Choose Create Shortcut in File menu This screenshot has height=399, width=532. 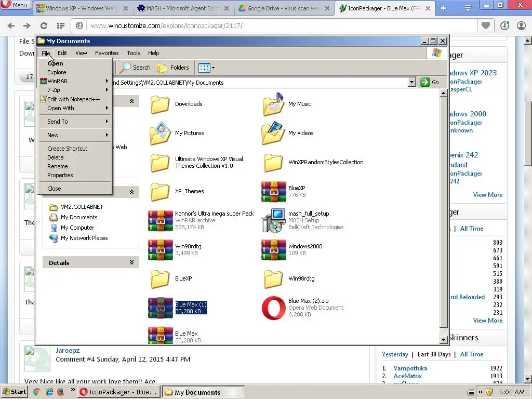(75, 149)
